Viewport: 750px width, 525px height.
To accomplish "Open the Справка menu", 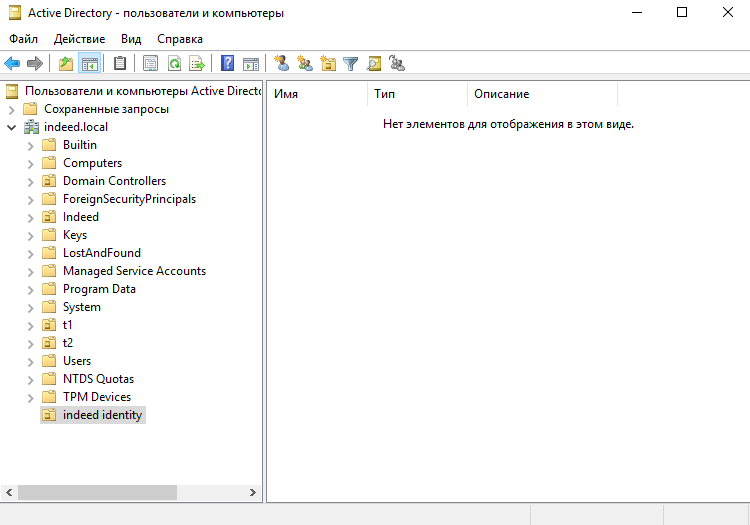I will tap(180, 39).
